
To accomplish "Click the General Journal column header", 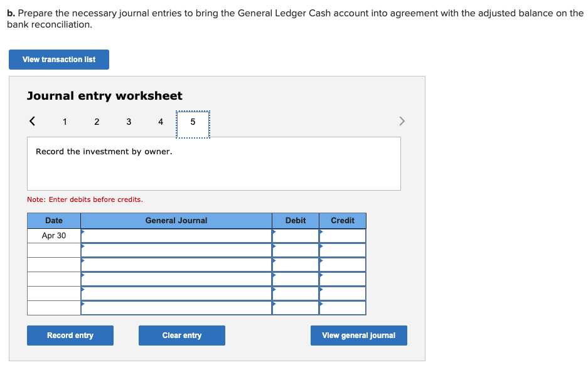I will pos(176,220).
